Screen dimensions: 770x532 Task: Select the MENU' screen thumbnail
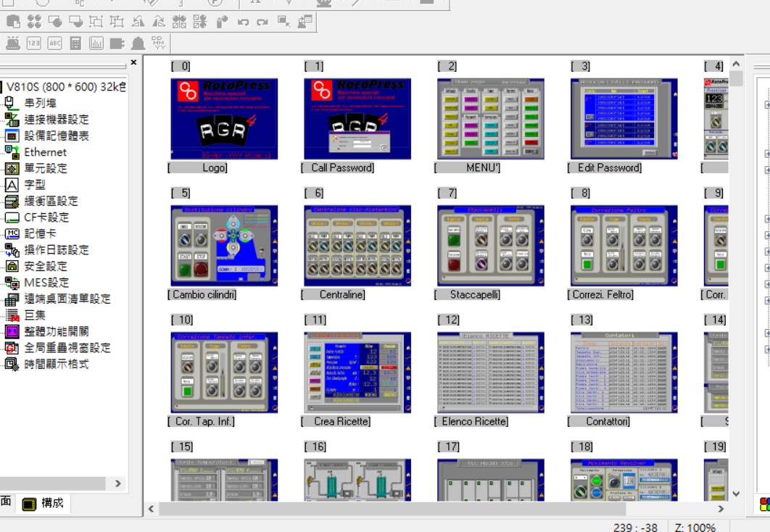tap(490, 119)
